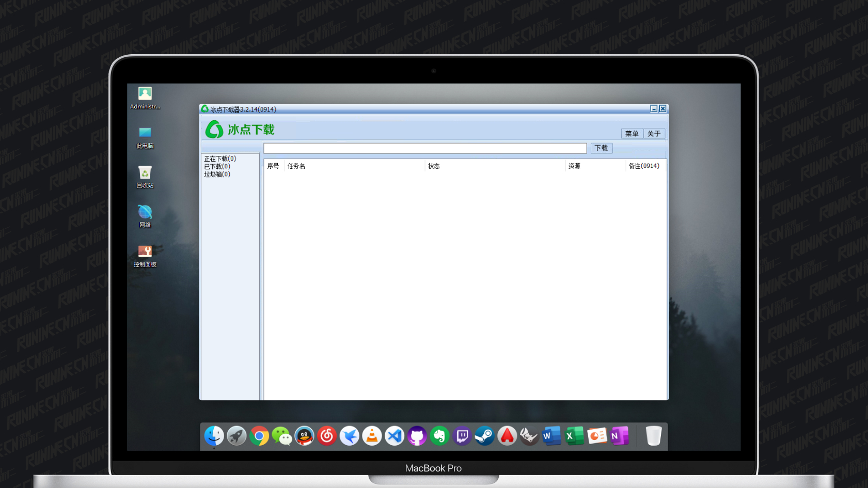Open GitHub Desktop in the dock

pos(417,436)
